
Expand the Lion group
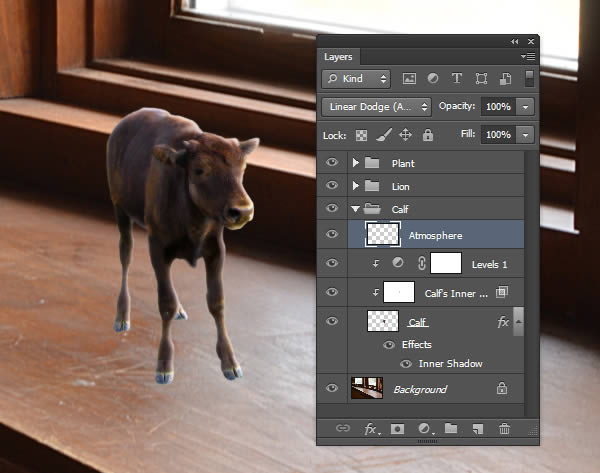(x=355, y=186)
